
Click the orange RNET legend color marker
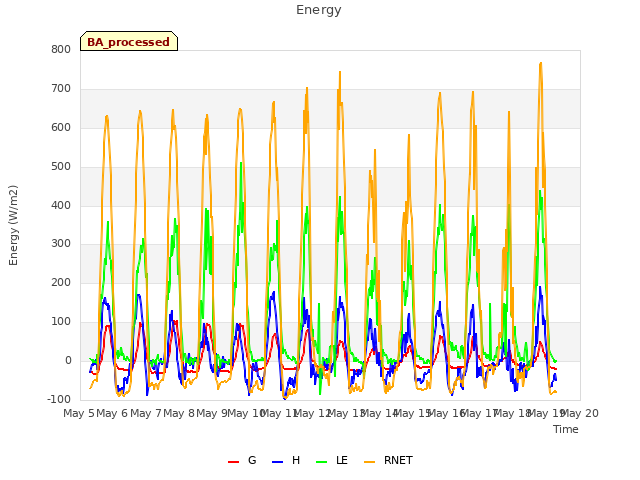pyautogui.click(x=369, y=462)
